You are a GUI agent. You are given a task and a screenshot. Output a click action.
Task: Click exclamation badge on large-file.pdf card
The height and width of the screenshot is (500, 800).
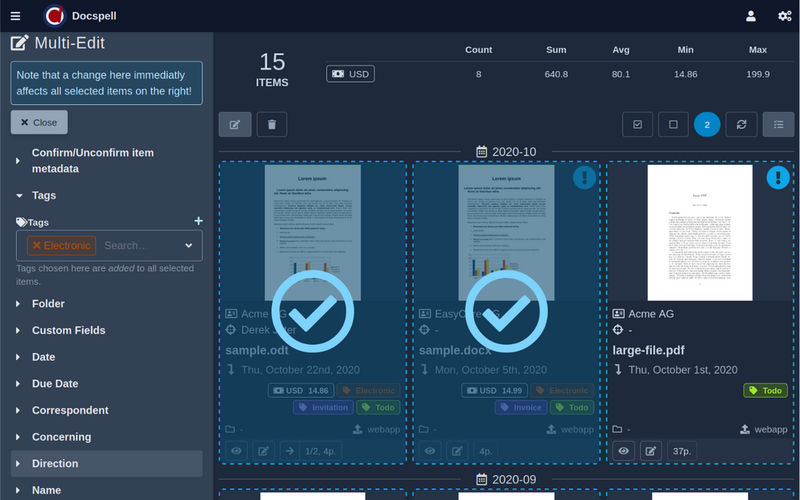pos(778,178)
